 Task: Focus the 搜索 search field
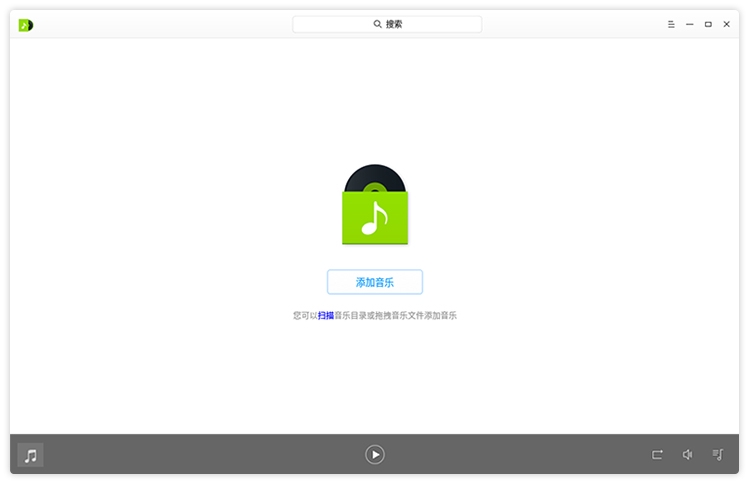click(x=387, y=24)
